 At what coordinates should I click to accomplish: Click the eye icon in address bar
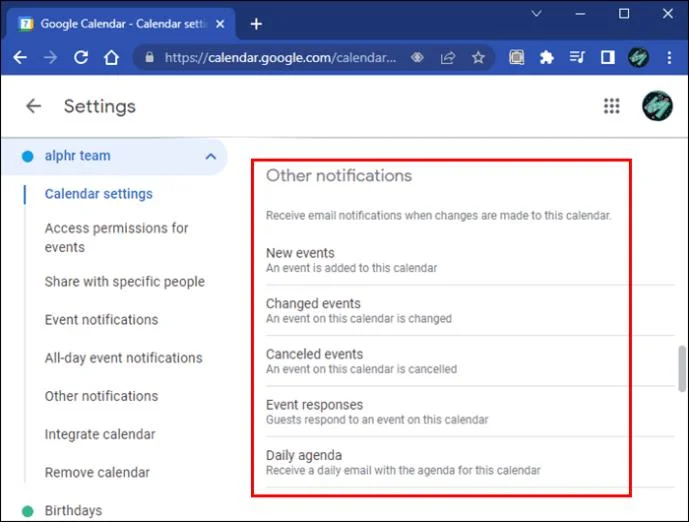click(x=417, y=57)
